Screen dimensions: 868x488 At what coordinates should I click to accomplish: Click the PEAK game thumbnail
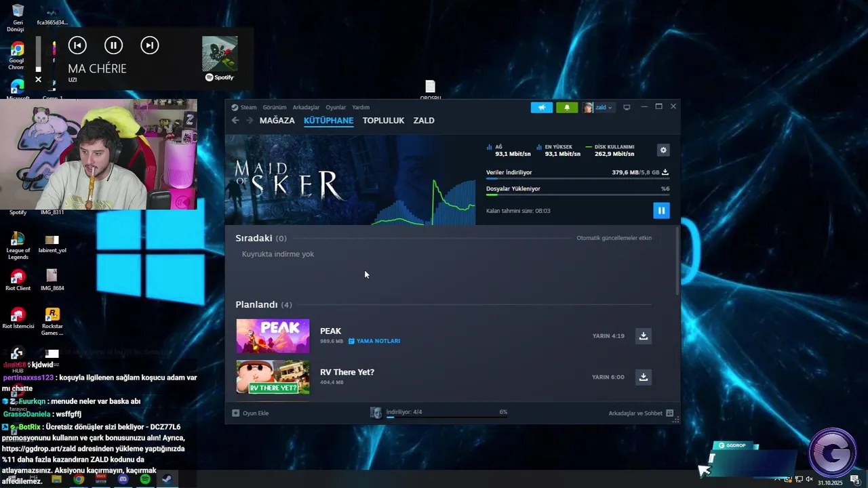(273, 336)
